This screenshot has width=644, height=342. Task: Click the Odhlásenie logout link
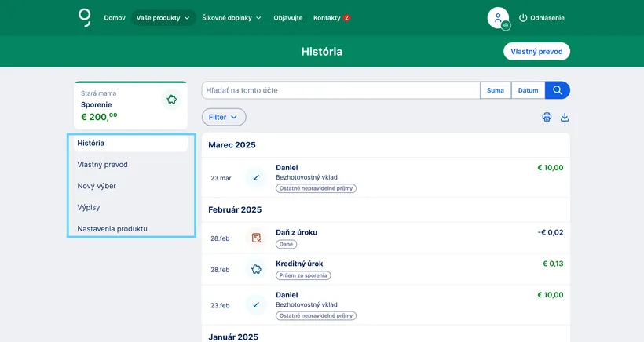(541, 17)
